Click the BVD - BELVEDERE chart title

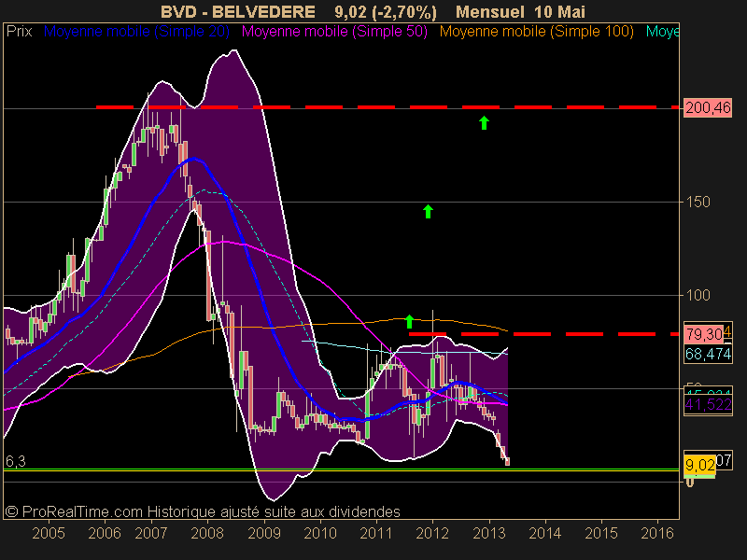[x=238, y=12]
